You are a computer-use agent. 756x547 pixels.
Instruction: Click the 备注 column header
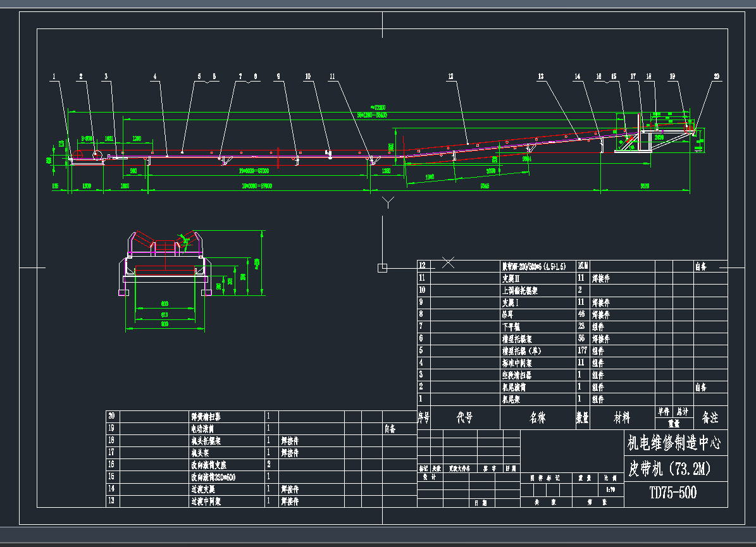[x=710, y=417]
